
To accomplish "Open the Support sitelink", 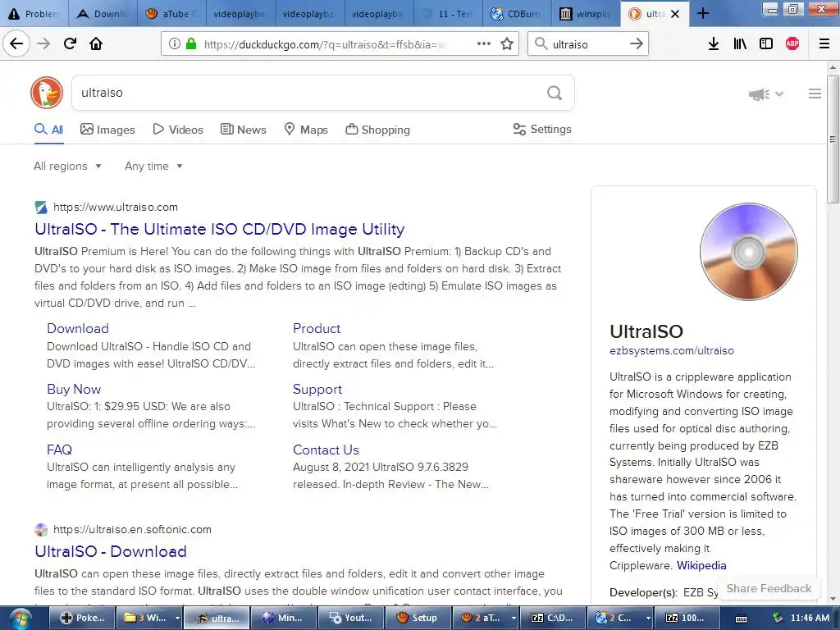I will click(x=317, y=389).
